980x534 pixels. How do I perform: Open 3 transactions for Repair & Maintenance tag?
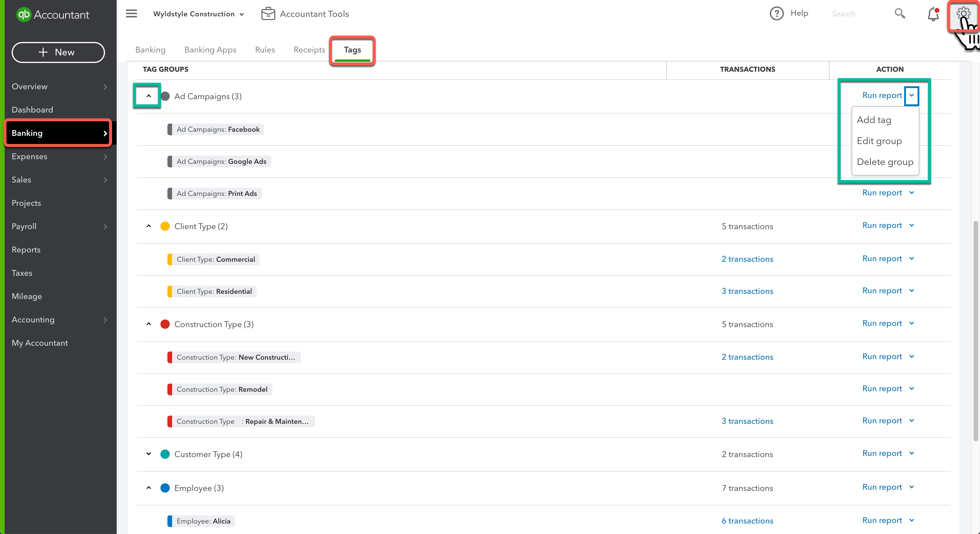tap(747, 421)
